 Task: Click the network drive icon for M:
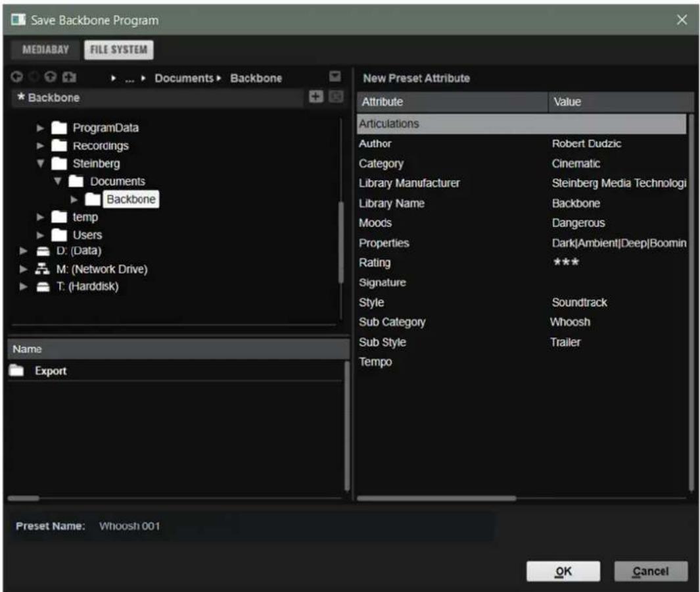pos(43,269)
